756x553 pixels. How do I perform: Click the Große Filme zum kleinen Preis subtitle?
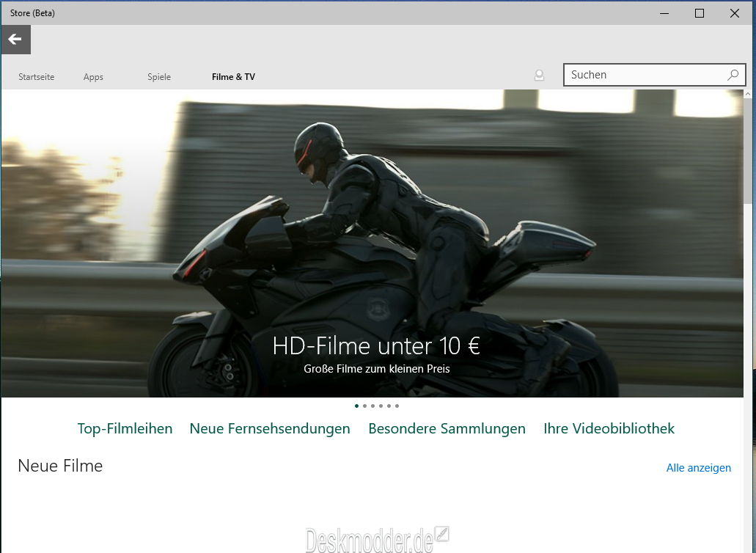[377, 369]
